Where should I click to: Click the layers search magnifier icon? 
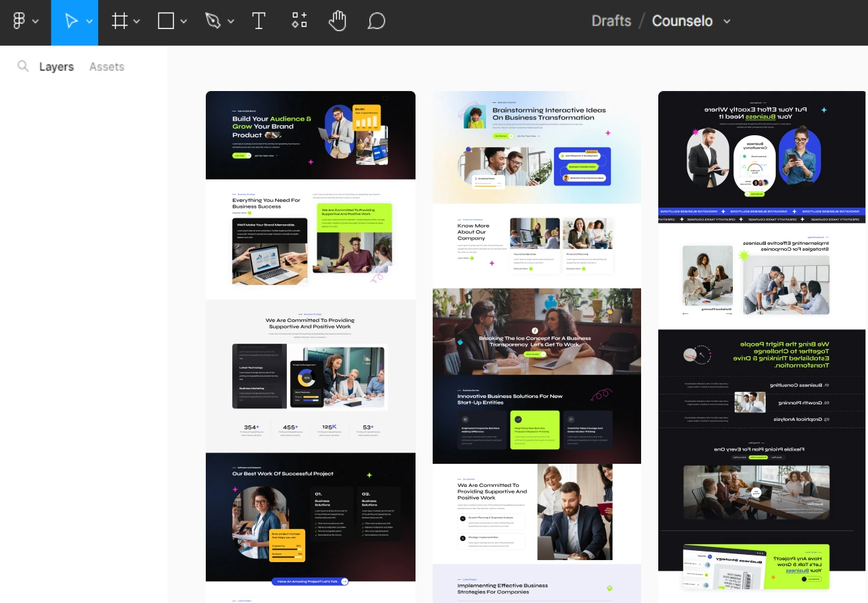tap(23, 67)
